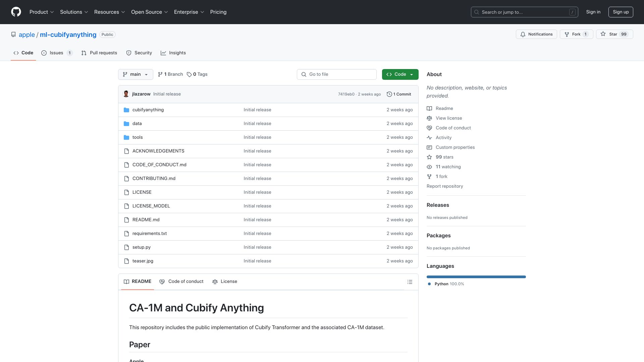Open the Open Source dropdown
The height and width of the screenshot is (362, 644).
coord(149,12)
